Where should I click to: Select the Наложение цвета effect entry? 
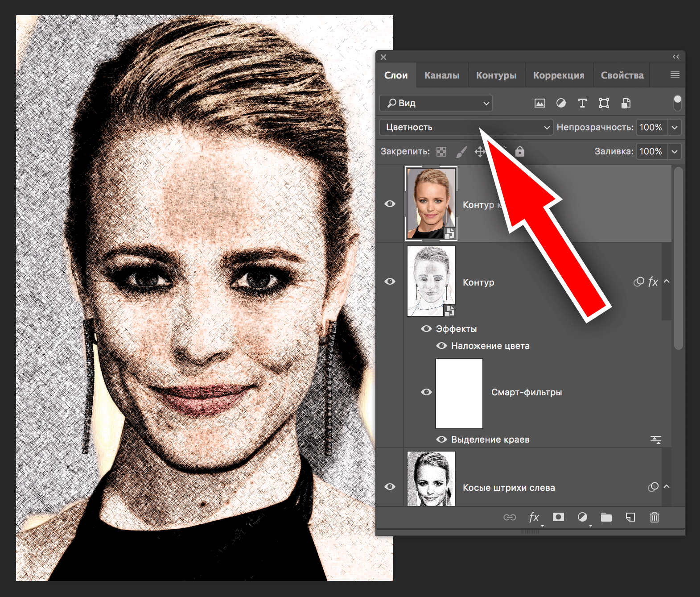(490, 346)
